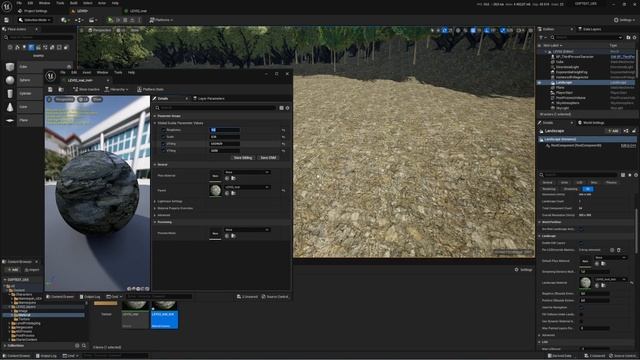Image resolution: width=640 pixels, height=360 pixels.
Task: Click third scalar parameter value field
Action: [x=225, y=144]
